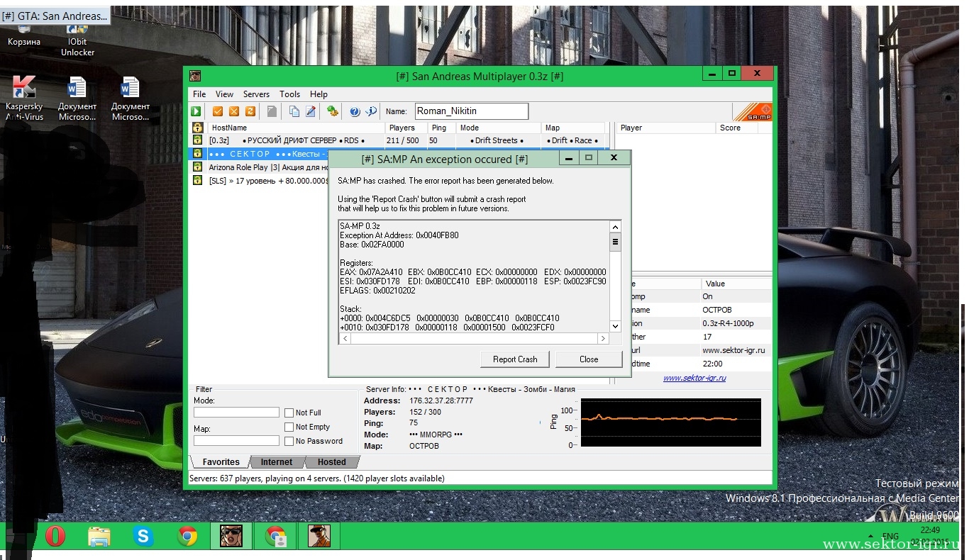Click the GTA San Andreas CJ taskbar icon
This screenshot has width=969, height=560.
coord(319,537)
